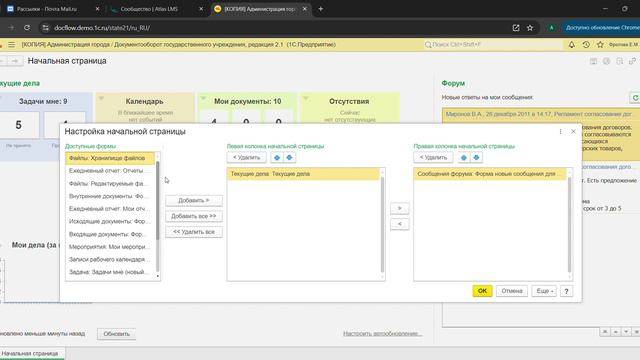Click the << Удалить все button

tap(194, 232)
